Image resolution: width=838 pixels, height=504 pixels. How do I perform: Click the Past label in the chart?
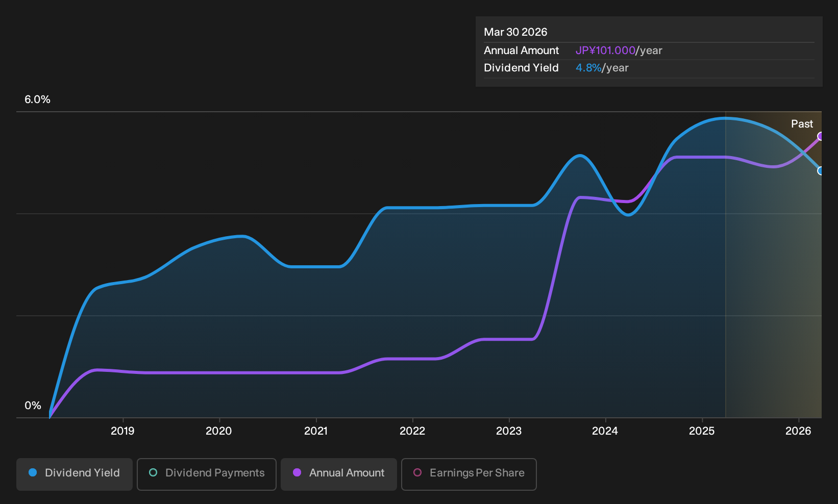802,124
